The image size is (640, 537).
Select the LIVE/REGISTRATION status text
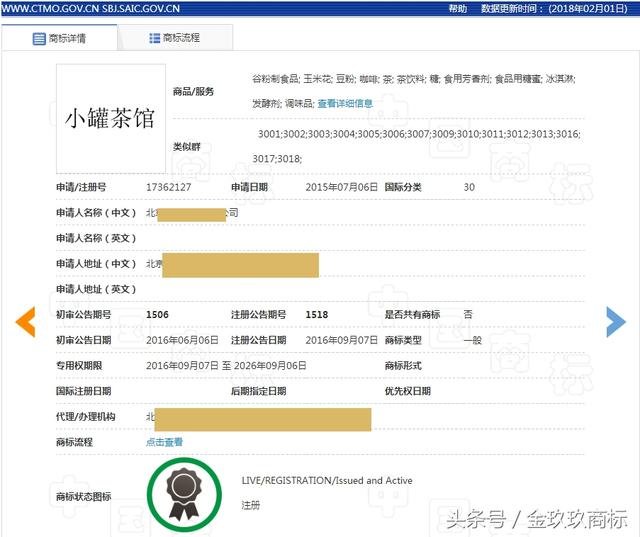pyautogui.click(x=327, y=480)
